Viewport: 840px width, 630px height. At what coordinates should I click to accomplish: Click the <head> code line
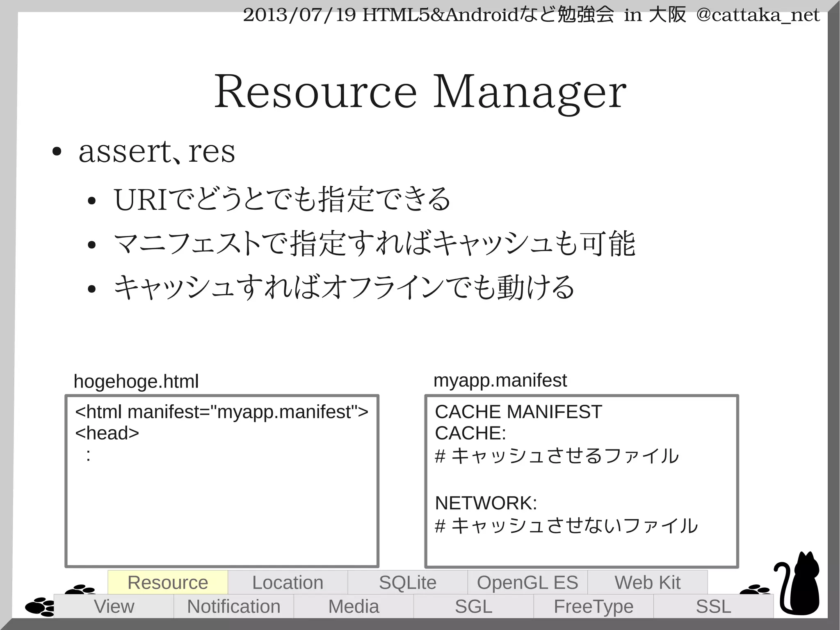click(107, 433)
